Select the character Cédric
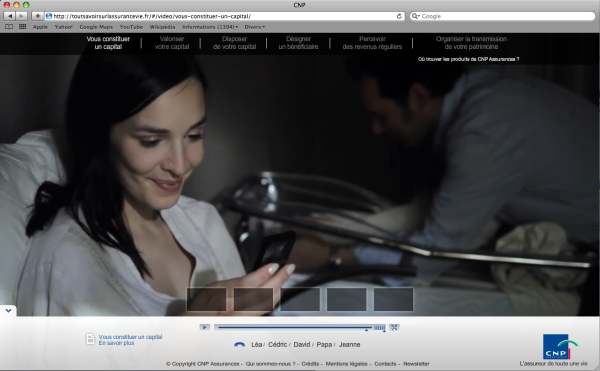Viewport: 600px width, 371px height. (x=277, y=345)
